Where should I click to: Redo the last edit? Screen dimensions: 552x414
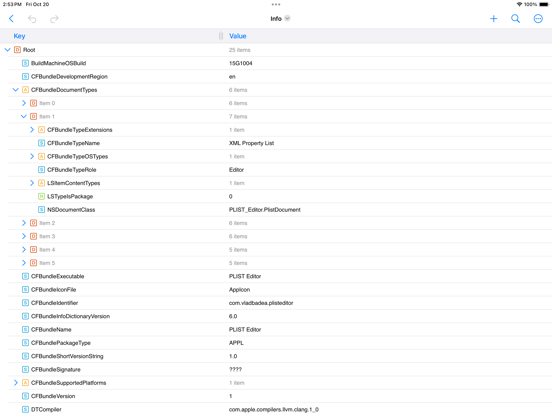pyautogui.click(x=54, y=19)
